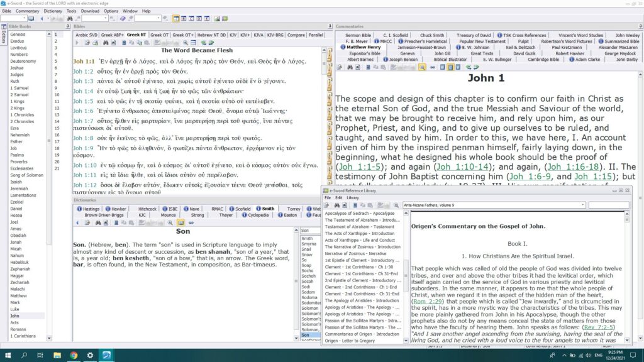Select the Parallel tab
The image size is (644, 362).
click(x=316, y=35)
